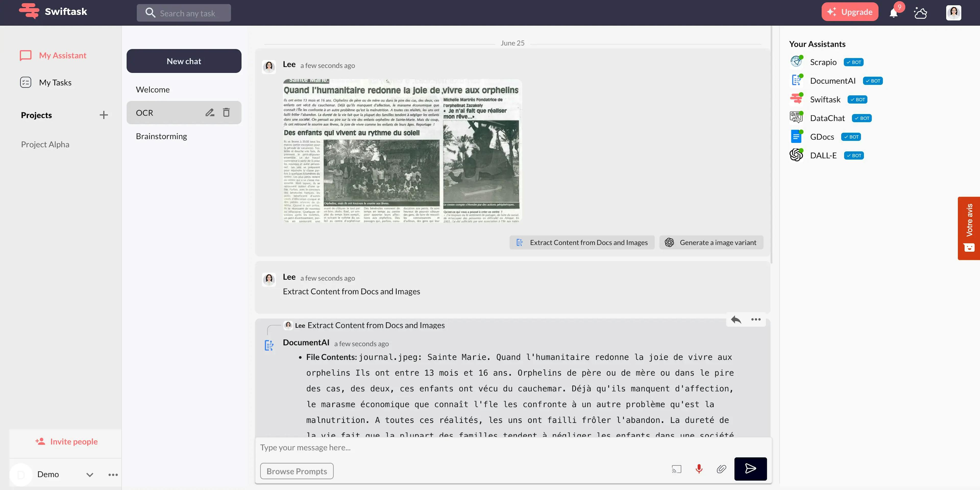Rename the OCR chat using the pencil icon
This screenshot has width=980, height=490.
(x=210, y=112)
